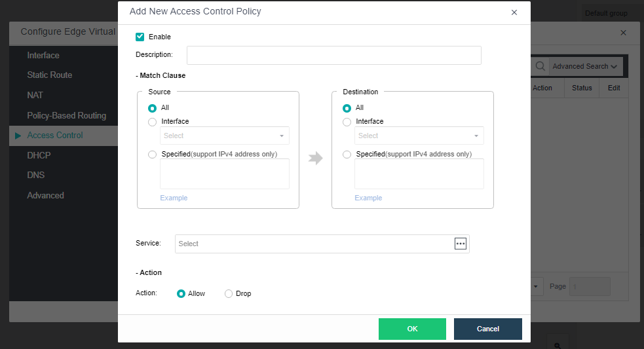Click into the Description text field
Viewport: 644px width, 349px height.
click(x=333, y=55)
